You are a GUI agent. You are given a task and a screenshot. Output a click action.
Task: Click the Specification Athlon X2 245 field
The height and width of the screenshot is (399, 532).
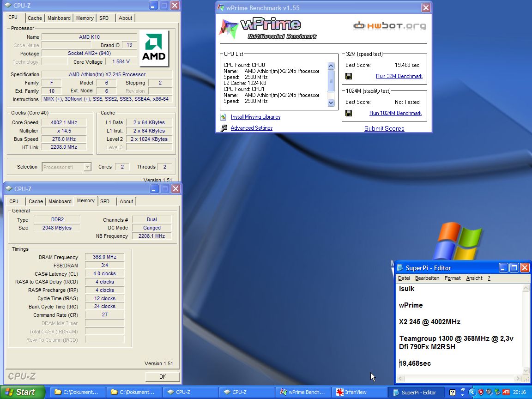(107, 74)
